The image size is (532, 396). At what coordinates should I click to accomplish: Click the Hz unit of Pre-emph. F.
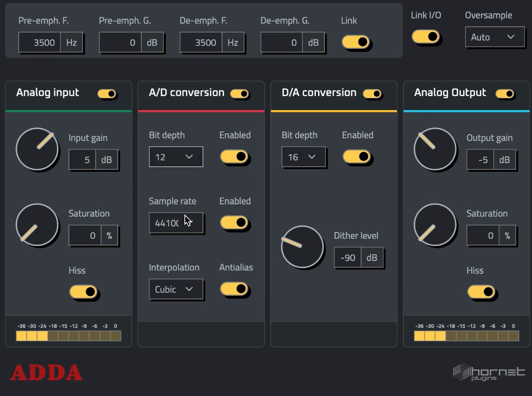pos(72,43)
